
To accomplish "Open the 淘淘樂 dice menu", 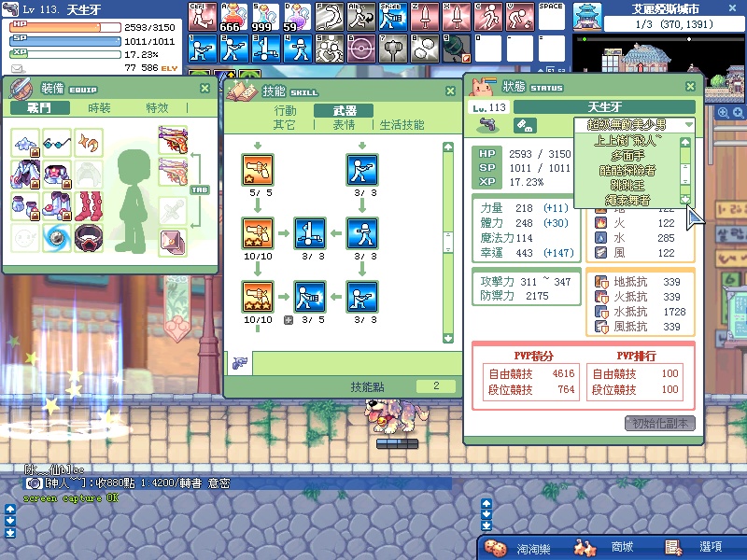I will (518, 548).
